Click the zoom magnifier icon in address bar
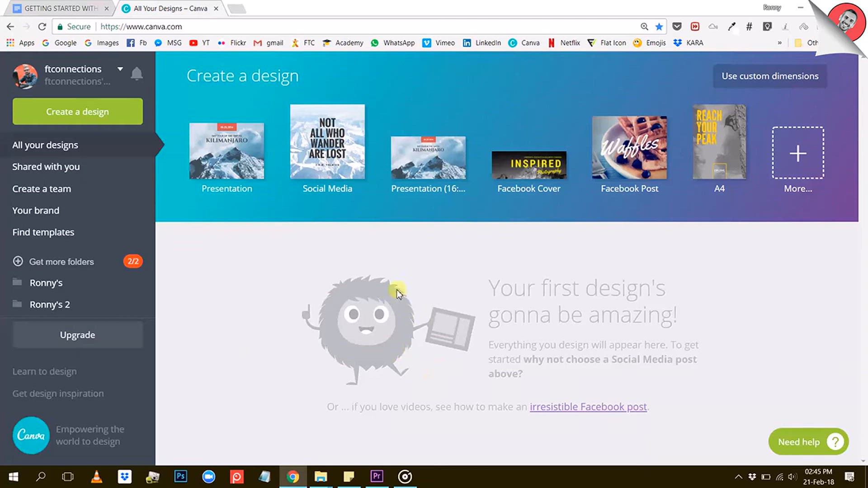 (x=644, y=27)
